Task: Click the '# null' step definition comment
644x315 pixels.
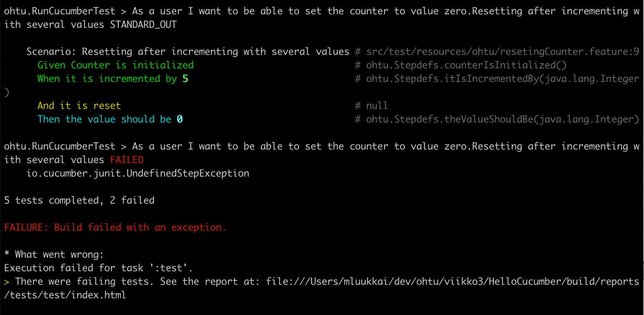Action: 371,106
